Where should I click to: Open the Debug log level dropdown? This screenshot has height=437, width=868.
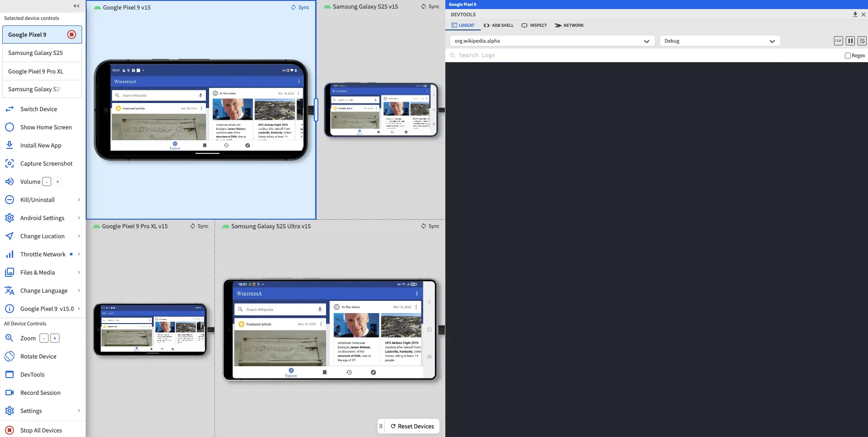tap(720, 41)
